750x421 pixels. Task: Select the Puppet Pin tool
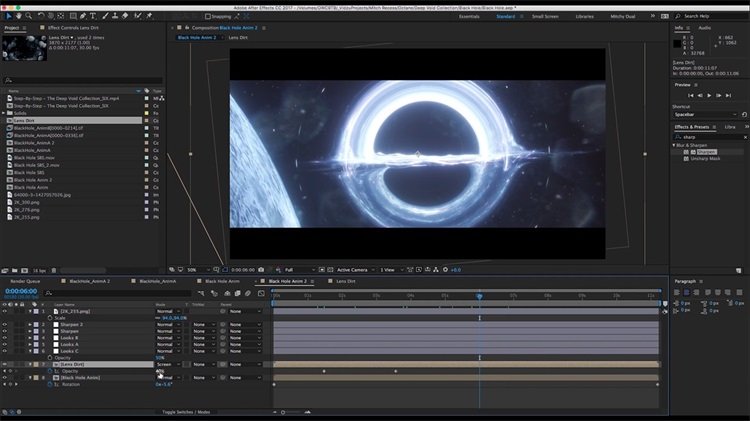(149, 16)
